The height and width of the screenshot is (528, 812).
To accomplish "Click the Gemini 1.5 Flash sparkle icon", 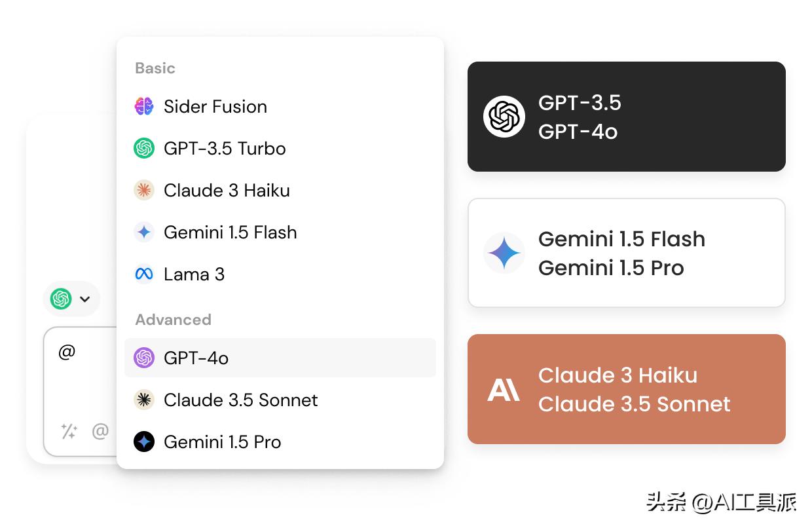I will [144, 232].
